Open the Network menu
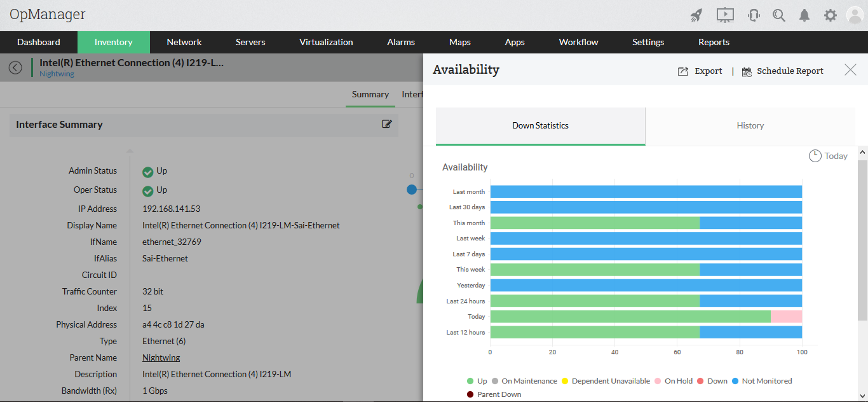Viewport: 868px width, 402px height. pyautogui.click(x=184, y=42)
